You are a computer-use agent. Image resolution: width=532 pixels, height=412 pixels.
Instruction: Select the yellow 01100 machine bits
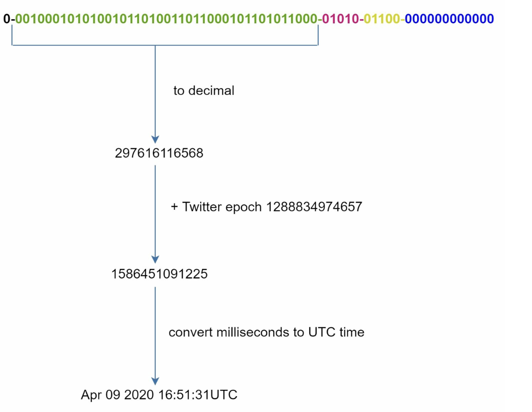[x=381, y=19]
